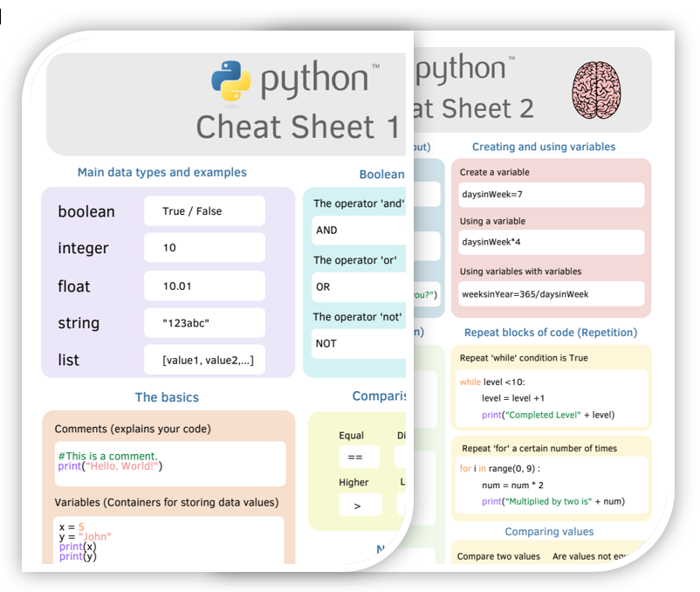
Task: Select the 'True / False' boolean example box
Action: [x=204, y=211]
